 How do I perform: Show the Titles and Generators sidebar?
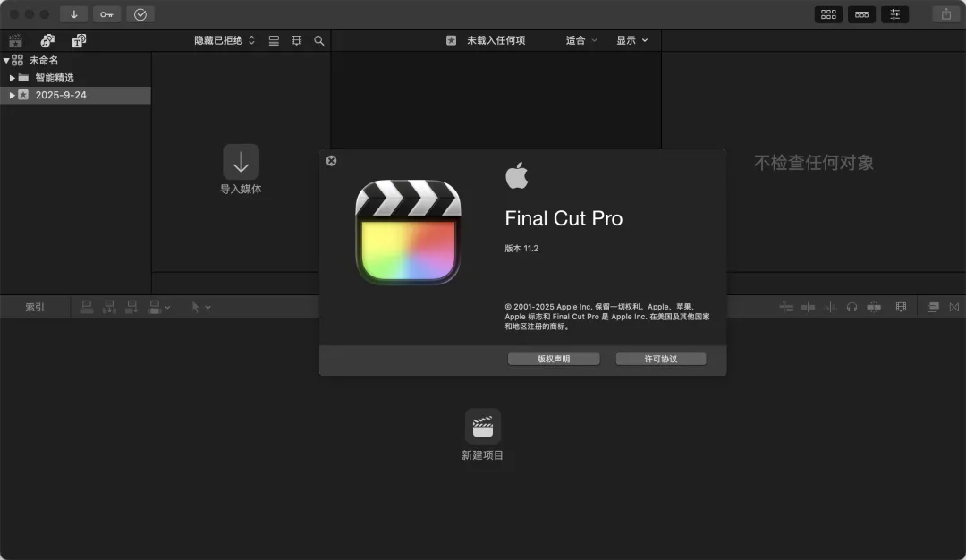(79, 40)
